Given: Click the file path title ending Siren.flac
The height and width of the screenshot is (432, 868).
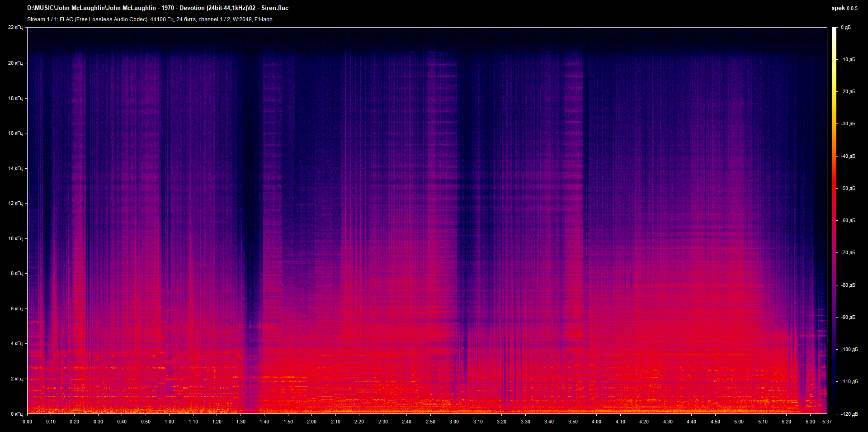Looking at the screenshot, I should point(158,8).
